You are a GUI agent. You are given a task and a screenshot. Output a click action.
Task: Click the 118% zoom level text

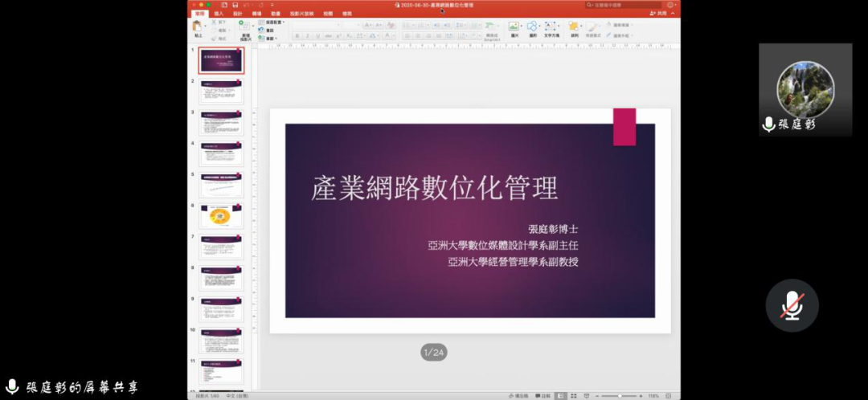pyautogui.click(x=653, y=396)
